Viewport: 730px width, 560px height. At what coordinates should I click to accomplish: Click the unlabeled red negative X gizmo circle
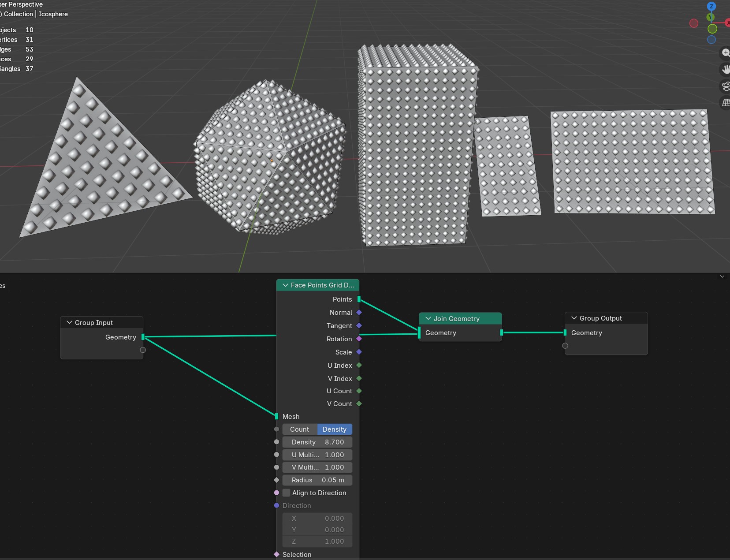pos(694,23)
